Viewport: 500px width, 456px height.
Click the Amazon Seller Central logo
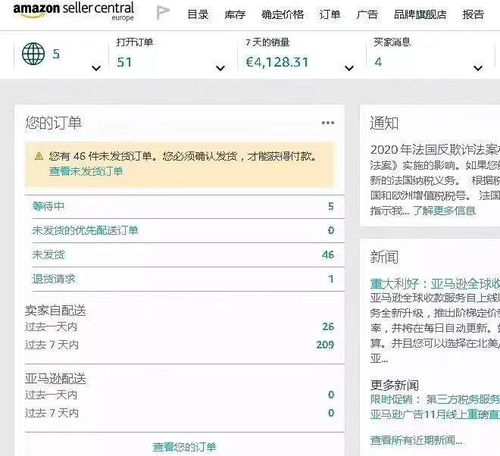pyautogui.click(x=74, y=11)
